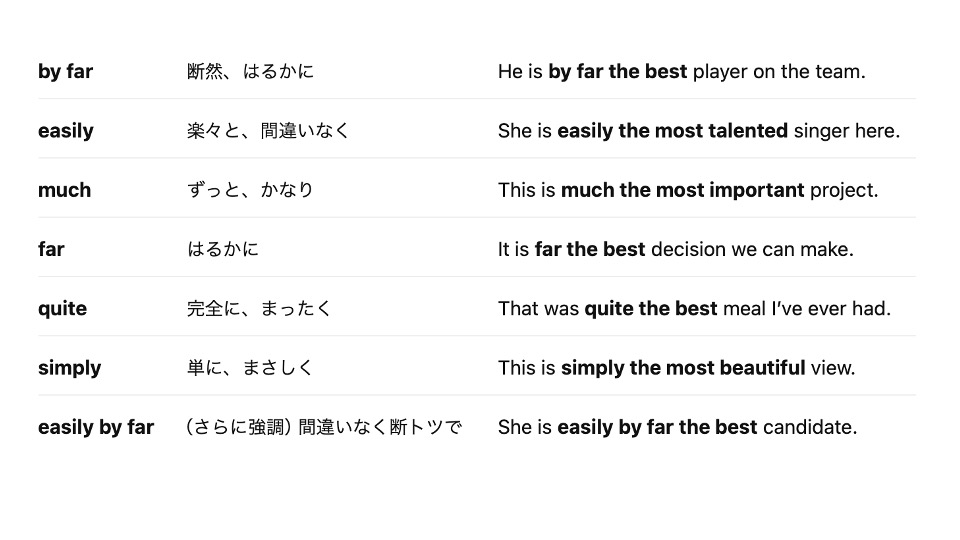Click the bold word 'far' in the fourth row

(51, 249)
